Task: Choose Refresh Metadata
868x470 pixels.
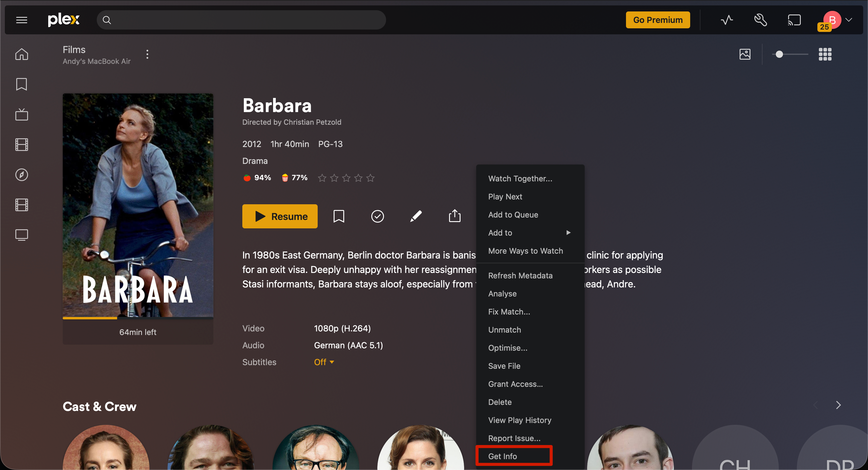Action: 530,276
